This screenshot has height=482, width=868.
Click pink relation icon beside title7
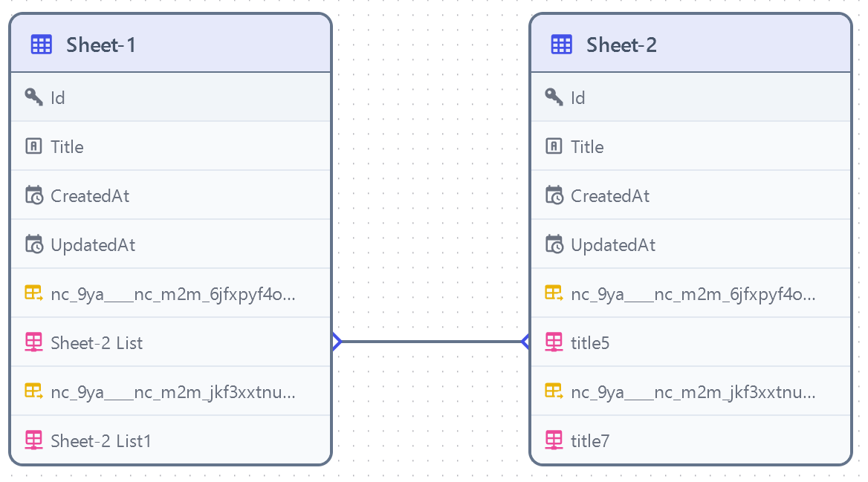554,440
